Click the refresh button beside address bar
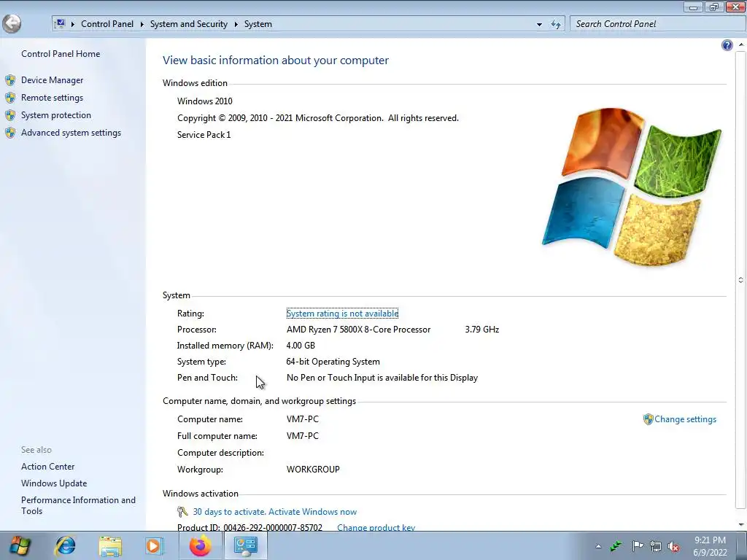This screenshot has width=747, height=560. [555, 24]
